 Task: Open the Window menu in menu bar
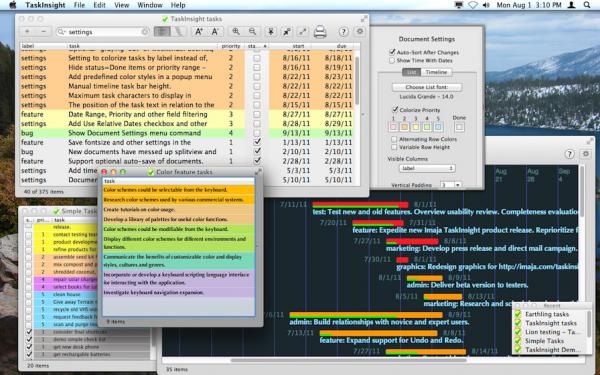point(150,5)
